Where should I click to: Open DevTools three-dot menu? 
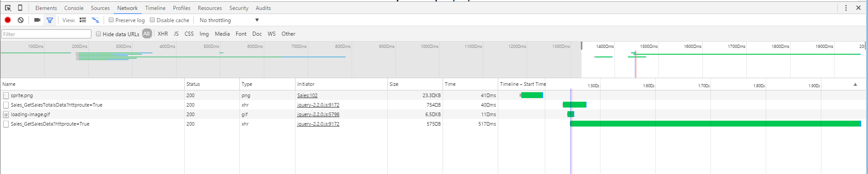[x=846, y=8]
